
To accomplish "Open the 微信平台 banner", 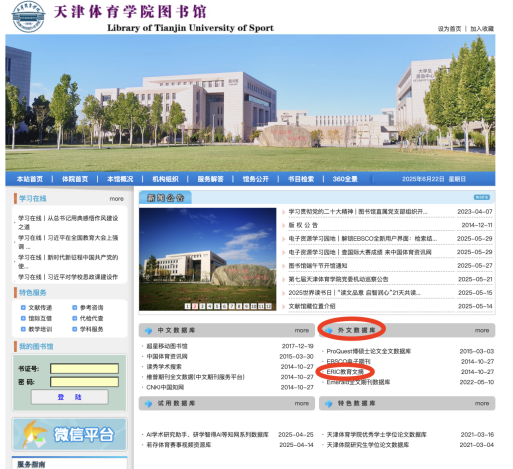I will [x=70, y=434].
